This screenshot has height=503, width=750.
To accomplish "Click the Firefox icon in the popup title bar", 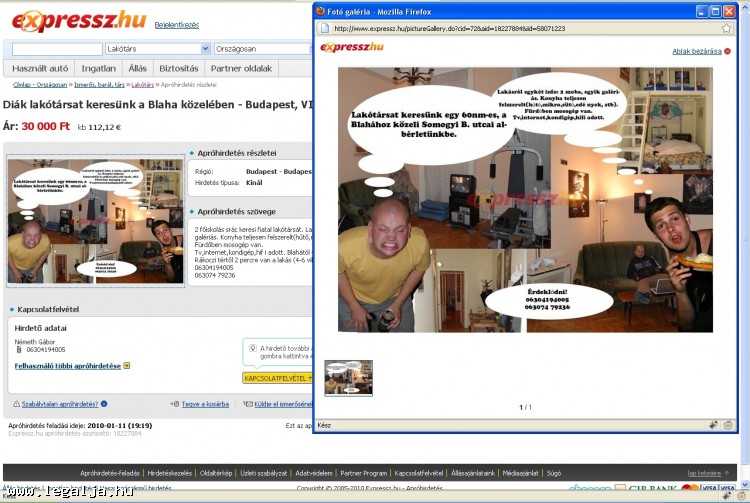I will [x=321, y=11].
